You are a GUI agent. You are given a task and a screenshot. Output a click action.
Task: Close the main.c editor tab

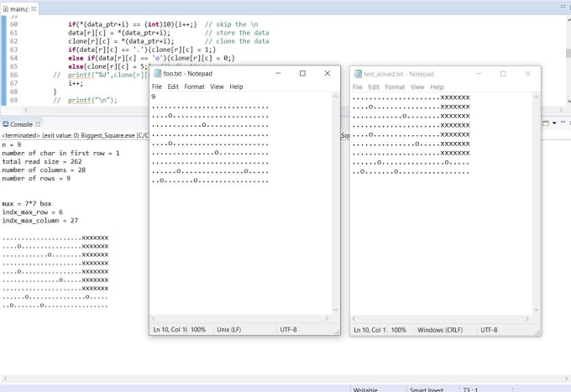click(x=34, y=8)
